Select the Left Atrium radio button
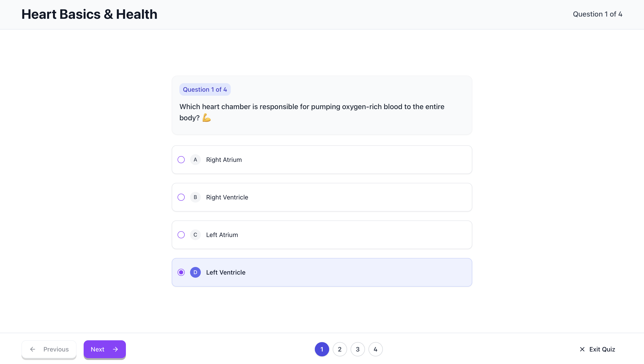Image resolution: width=644 pixels, height=364 pixels. click(x=181, y=235)
